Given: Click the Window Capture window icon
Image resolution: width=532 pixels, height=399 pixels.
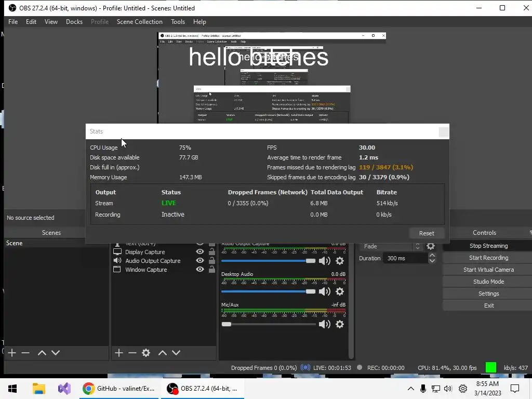Looking at the screenshot, I should 117,270.
